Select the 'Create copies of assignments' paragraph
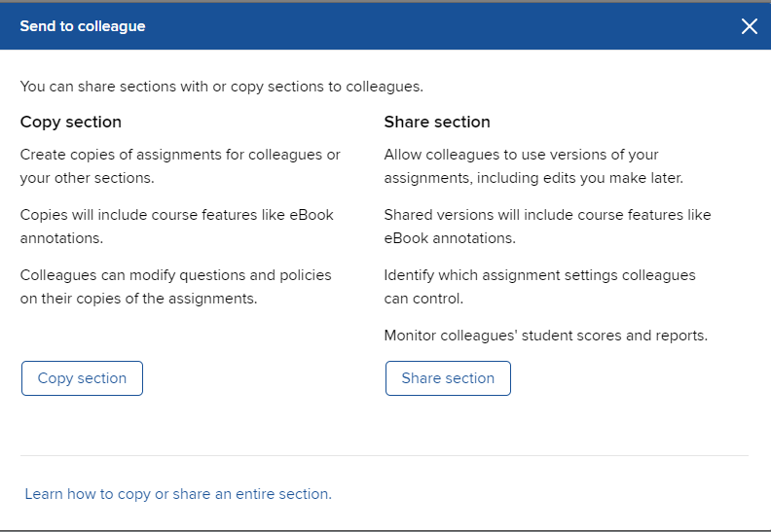Image resolution: width=771 pixels, height=532 pixels. coord(180,166)
